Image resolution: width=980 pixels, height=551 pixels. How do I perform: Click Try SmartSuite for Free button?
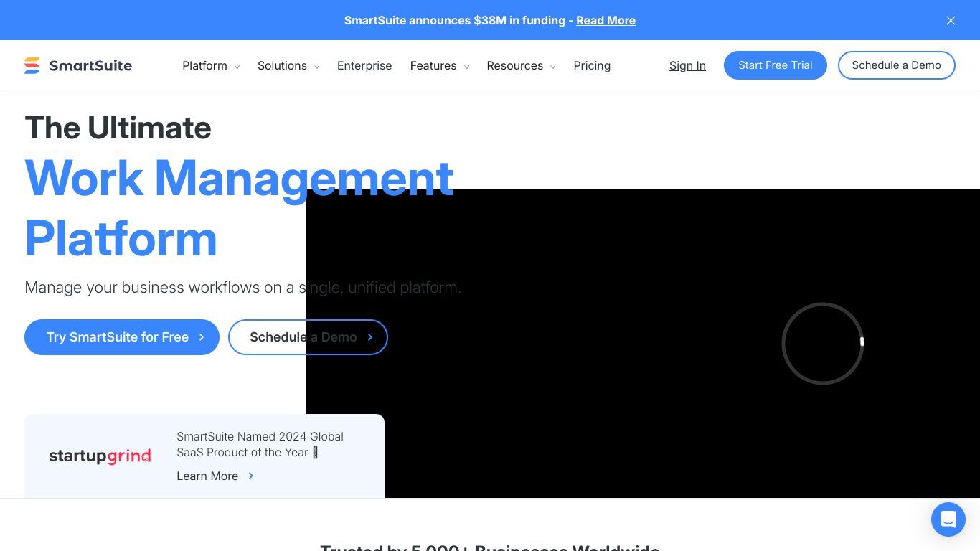[122, 337]
